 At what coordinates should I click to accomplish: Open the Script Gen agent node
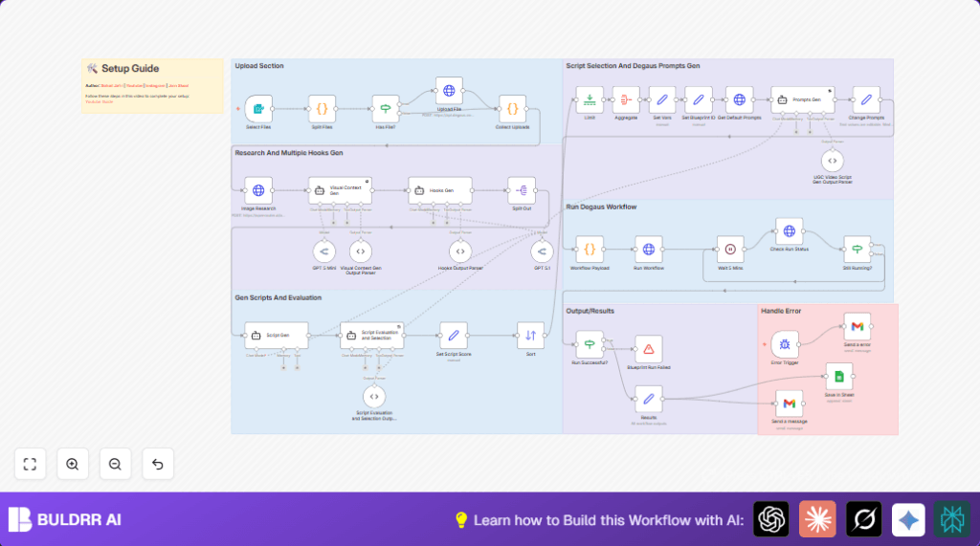pyautogui.click(x=276, y=336)
